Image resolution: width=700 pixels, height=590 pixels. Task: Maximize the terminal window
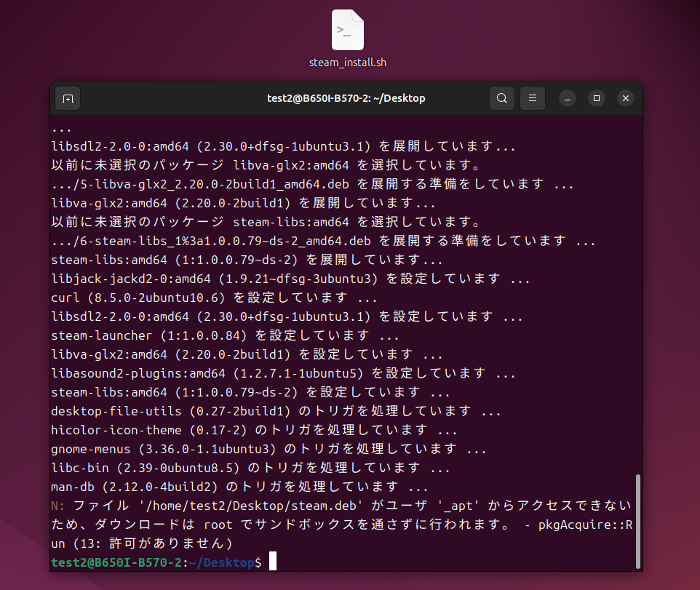(x=597, y=98)
